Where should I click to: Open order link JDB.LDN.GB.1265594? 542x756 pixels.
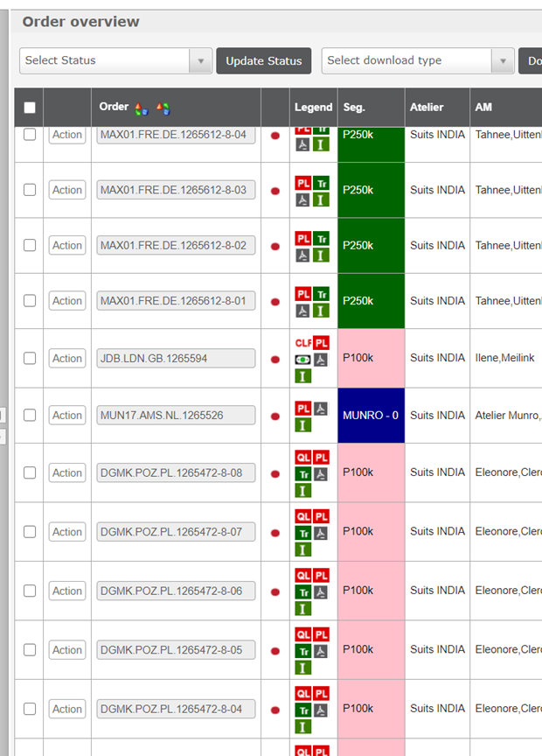pos(176,358)
